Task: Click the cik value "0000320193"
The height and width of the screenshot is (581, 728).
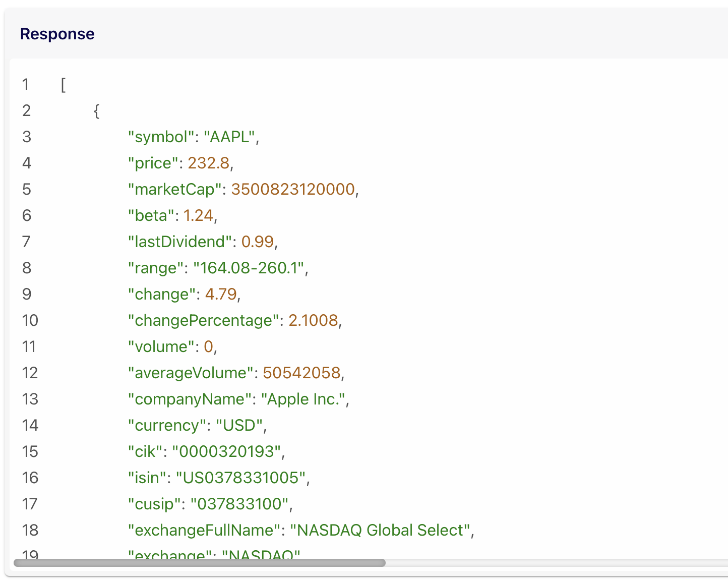Action: pos(226,451)
